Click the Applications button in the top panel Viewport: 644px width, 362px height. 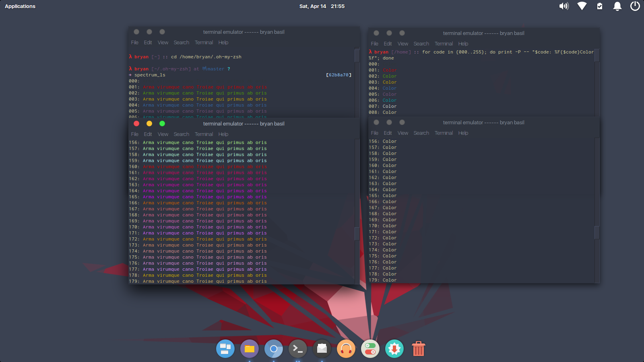coord(20,6)
